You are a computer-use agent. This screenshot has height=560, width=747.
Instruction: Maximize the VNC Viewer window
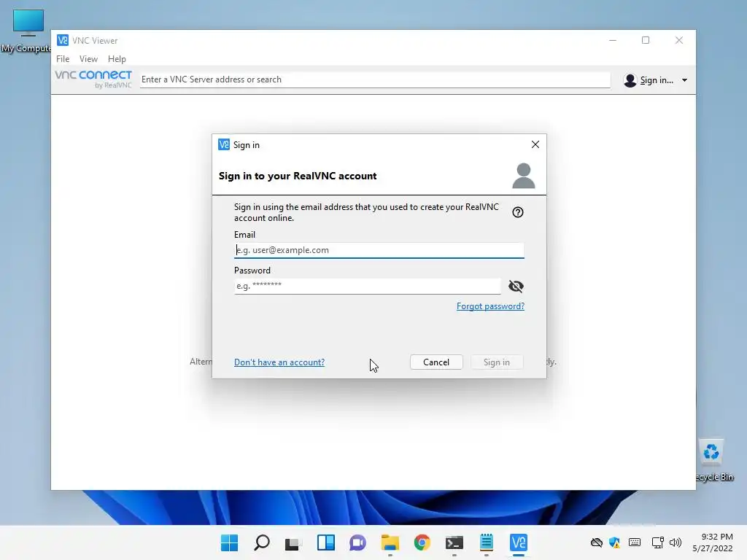pyautogui.click(x=646, y=41)
